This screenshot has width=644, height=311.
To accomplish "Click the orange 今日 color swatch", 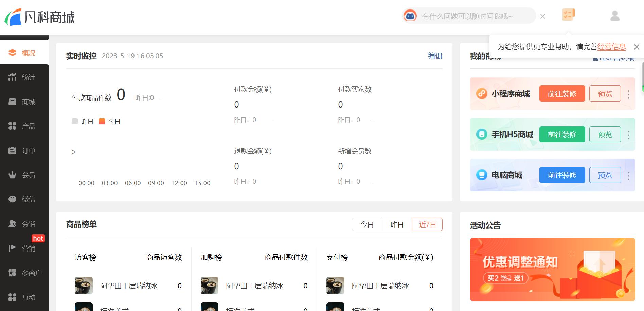I will [102, 121].
